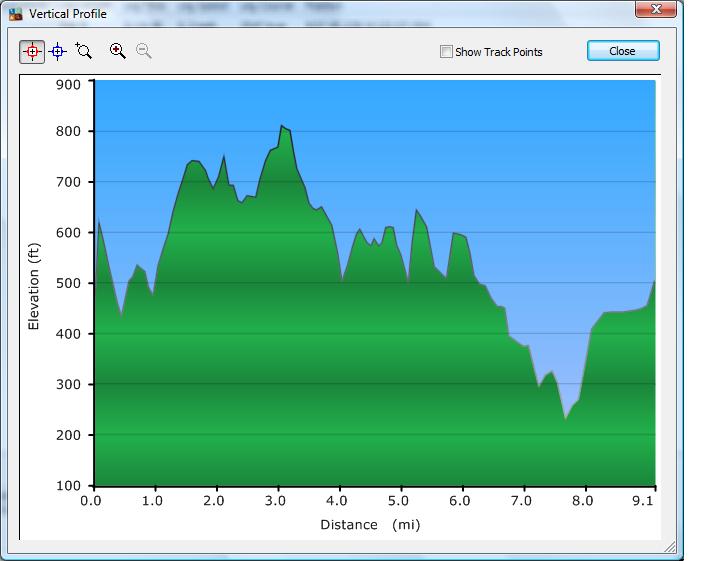Click the 9.1 distance axis value
The width and height of the screenshot is (720, 561).
click(642, 501)
